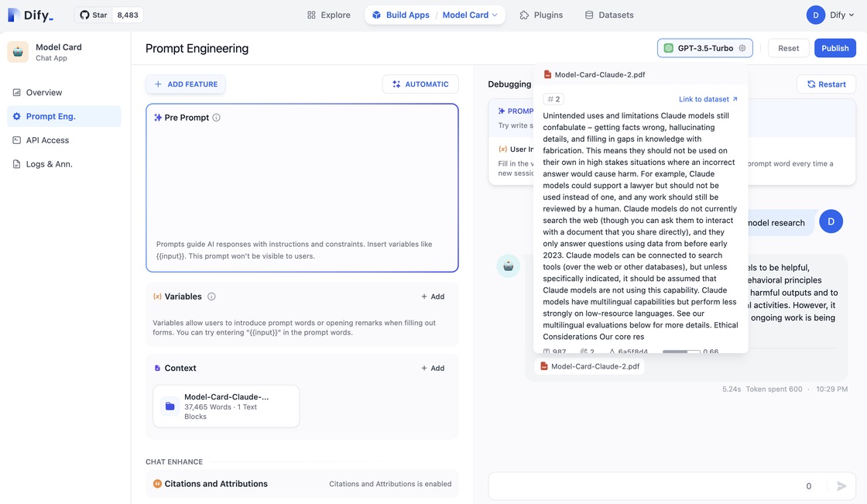Add a new context dataset
Image resolution: width=867 pixels, height=504 pixels.
pyautogui.click(x=433, y=369)
